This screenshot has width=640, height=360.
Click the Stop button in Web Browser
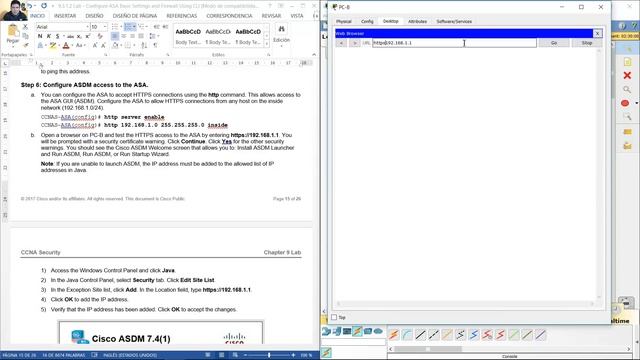tap(587, 43)
